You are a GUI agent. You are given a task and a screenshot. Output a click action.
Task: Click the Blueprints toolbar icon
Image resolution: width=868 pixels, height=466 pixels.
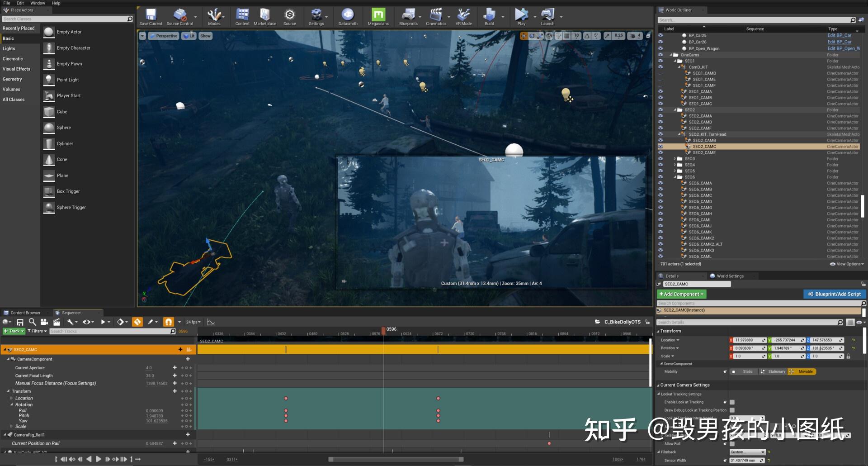pyautogui.click(x=408, y=17)
